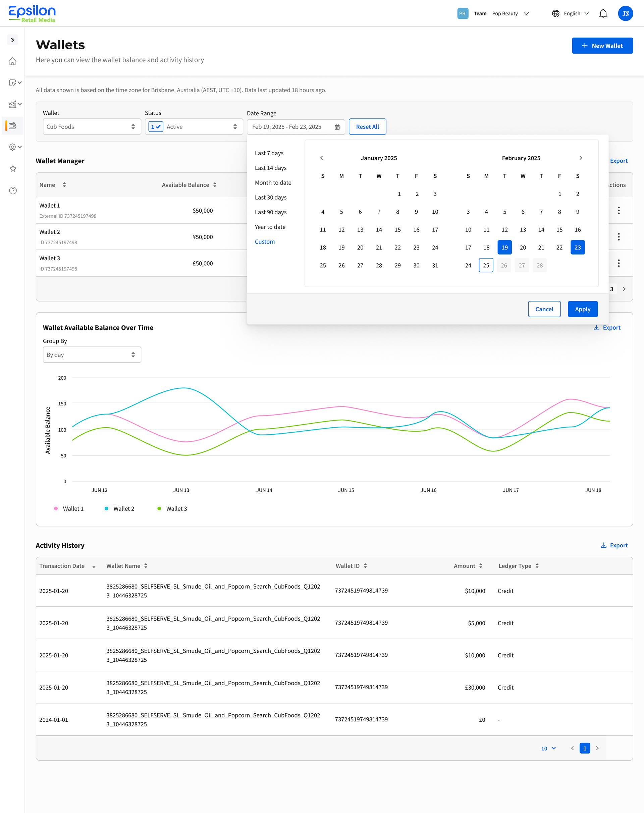The image size is (644, 813).
Task: Apply the selected date range
Action: point(583,309)
